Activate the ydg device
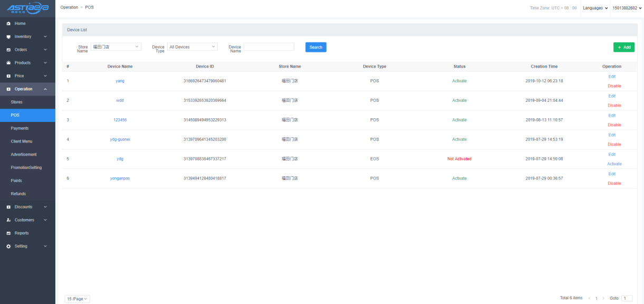 [614, 164]
